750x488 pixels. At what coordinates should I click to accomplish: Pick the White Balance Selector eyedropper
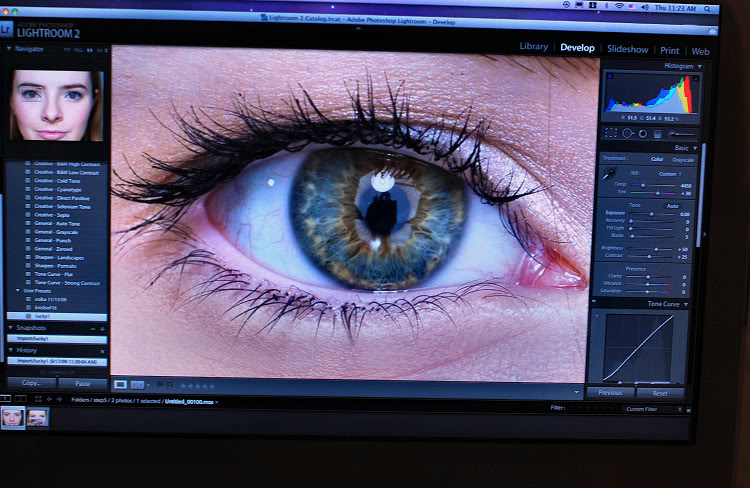pos(608,174)
